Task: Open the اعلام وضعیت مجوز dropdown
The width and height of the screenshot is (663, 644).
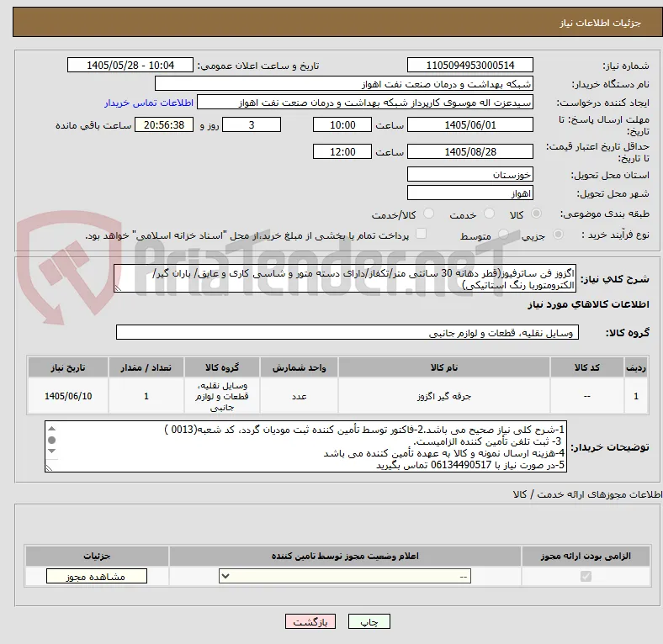Action: (x=345, y=577)
